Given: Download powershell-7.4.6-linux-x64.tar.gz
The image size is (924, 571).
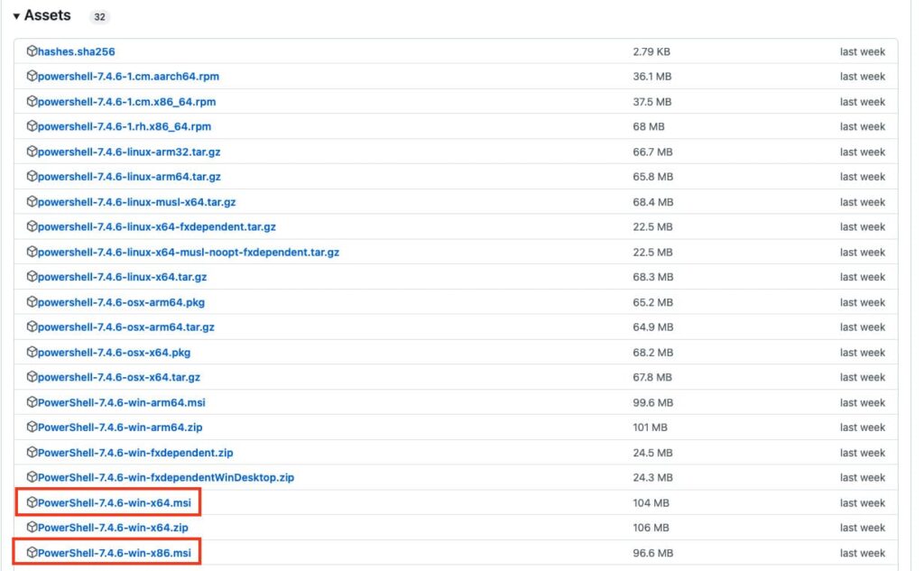Looking at the screenshot, I should [x=123, y=277].
